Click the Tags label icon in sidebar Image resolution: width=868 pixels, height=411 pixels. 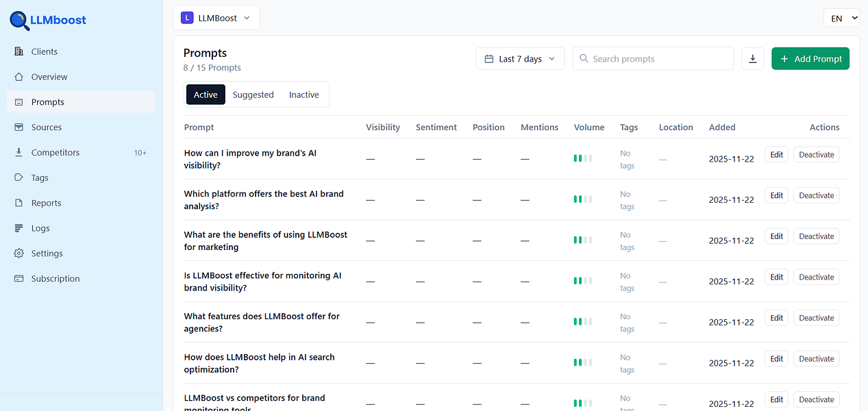pyautogui.click(x=18, y=178)
